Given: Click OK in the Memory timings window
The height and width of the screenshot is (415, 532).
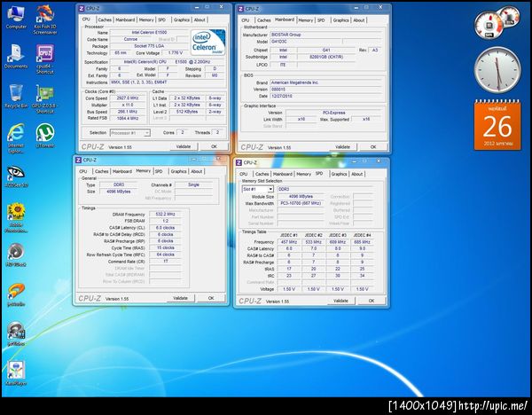Looking at the screenshot, I should pos(211,298).
